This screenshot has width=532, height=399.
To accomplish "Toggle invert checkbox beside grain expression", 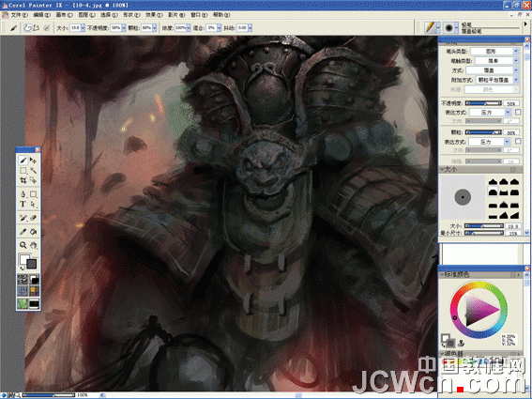I will (518, 141).
